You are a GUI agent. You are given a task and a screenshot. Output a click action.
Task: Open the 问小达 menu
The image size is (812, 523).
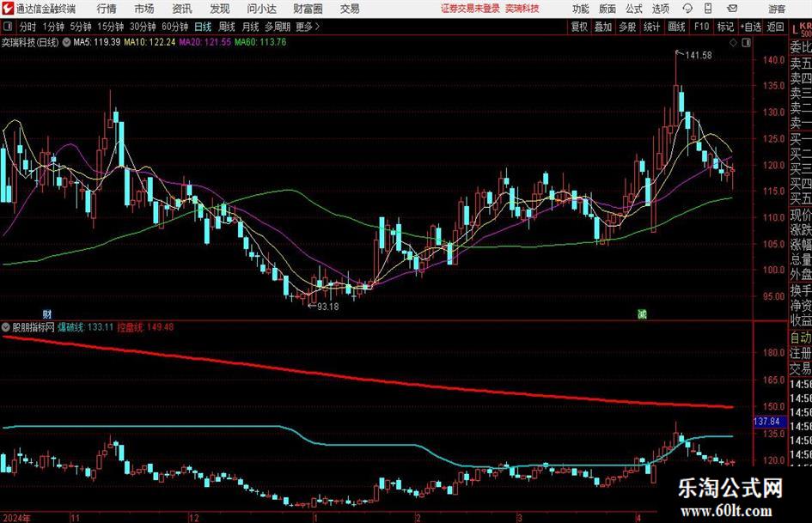click(x=261, y=9)
